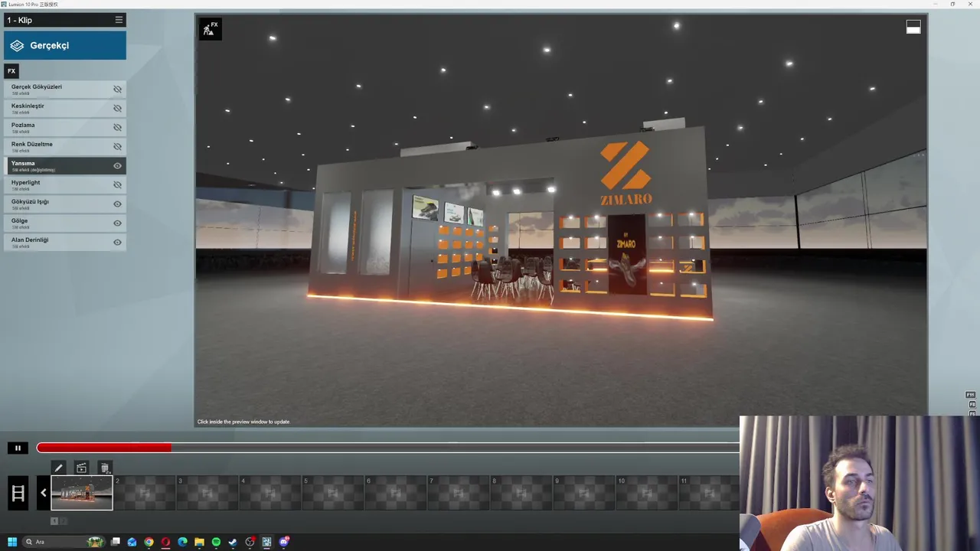Open the clip hamburger menu

point(119,20)
